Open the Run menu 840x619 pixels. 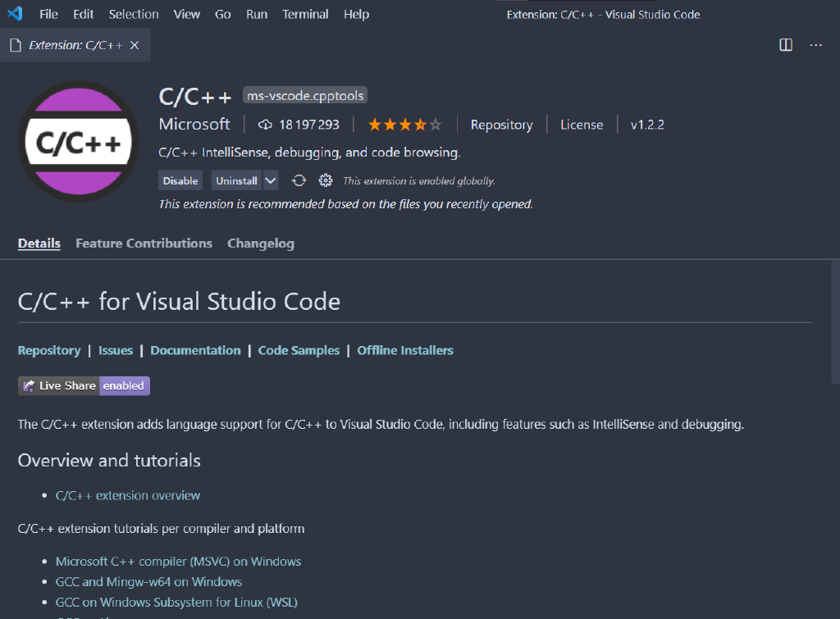[x=257, y=14]
